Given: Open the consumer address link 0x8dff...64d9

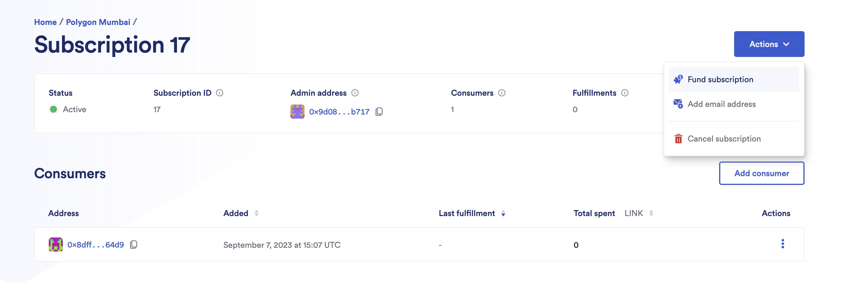Looking at the screenshot, I should pos(95,245).
